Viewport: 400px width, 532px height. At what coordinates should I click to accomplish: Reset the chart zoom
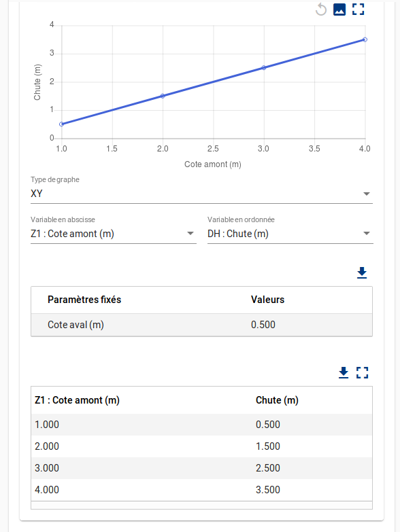click(x=321, y=10)
